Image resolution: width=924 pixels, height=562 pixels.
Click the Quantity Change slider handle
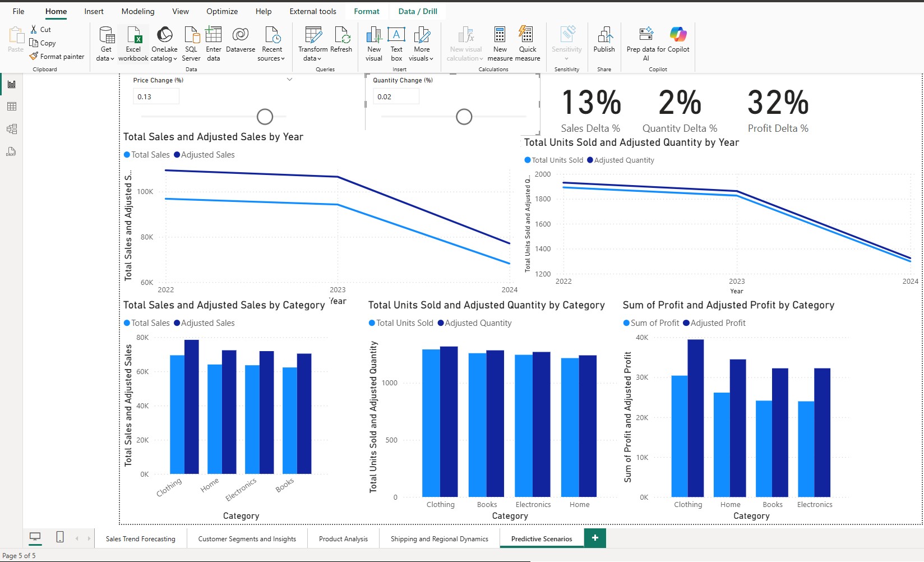(464, 117)
